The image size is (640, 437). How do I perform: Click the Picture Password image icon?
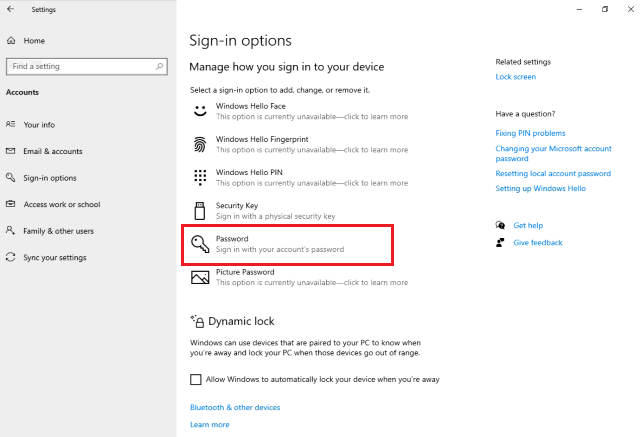(x=199, y=277)
